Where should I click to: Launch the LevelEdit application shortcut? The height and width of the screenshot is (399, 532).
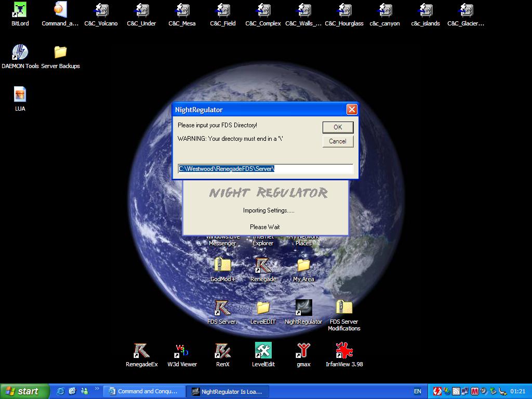[x=263, y=351]
